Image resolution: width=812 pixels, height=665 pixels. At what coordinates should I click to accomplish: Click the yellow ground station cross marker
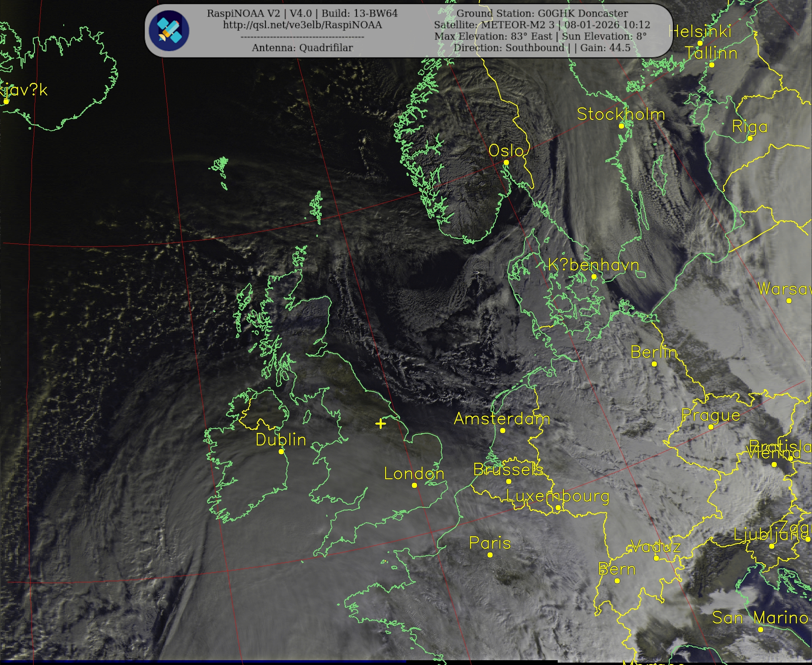click(381, 423)
